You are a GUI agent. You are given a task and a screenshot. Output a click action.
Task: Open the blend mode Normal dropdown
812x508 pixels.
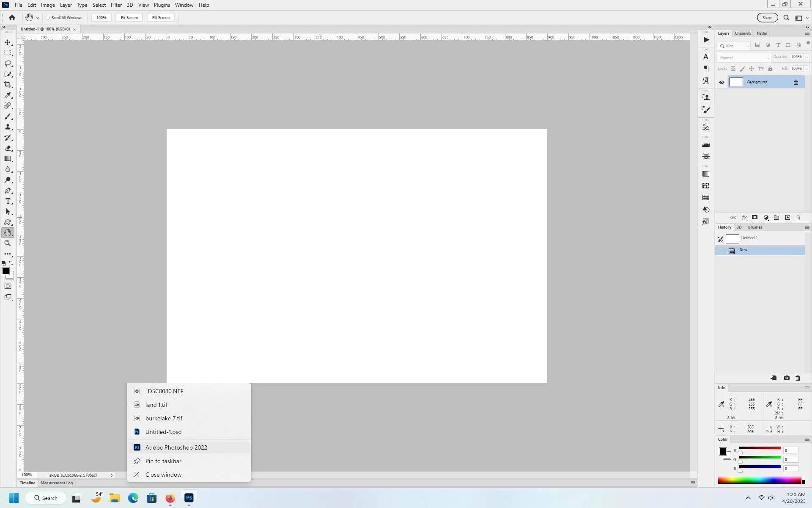coord(744,58)
